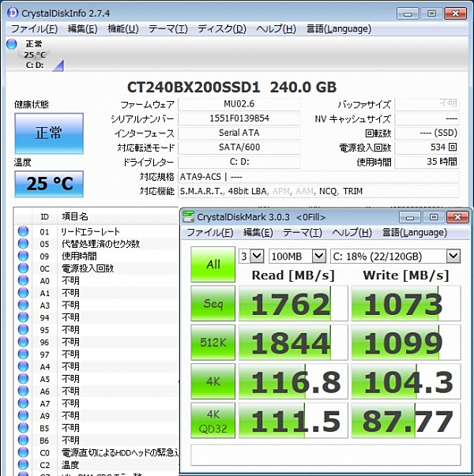The width and height of the screenshot is (474, 476).
Task: Click the CT240BX200SSD1 240.0 GB drive title
Action: (x=231, y=87)
